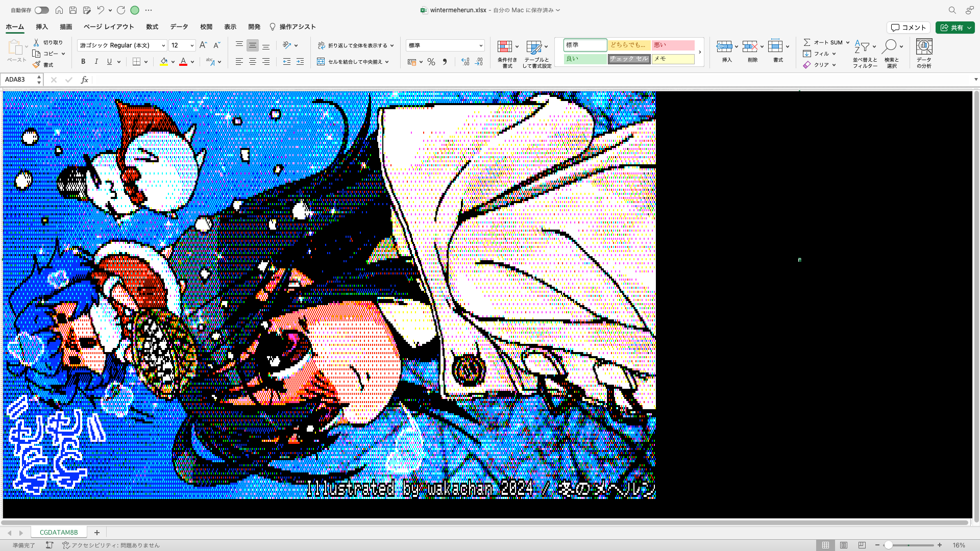Open the データ ribbon tab
980x551 pixels.
point(179,27)
